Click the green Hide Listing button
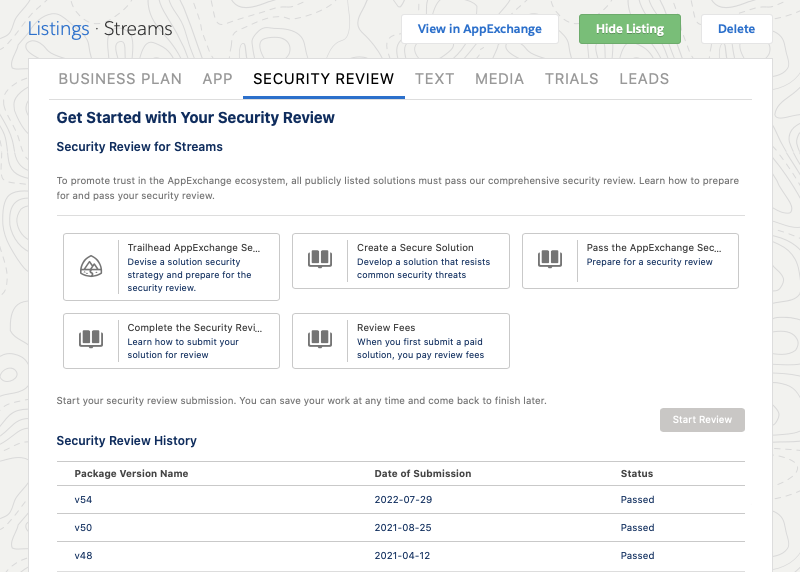The image size is (800, 572). pyautogui.click(x=630, y=29)
